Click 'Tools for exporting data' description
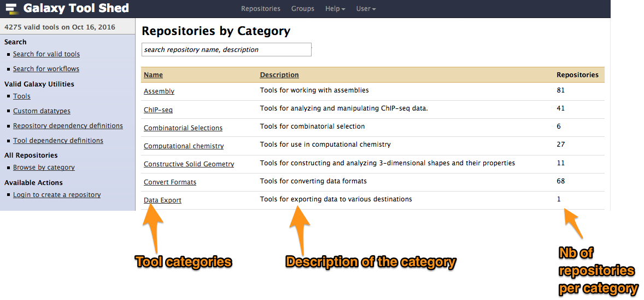The height and width of the screenshot is (300, 644). click(336, 199)
